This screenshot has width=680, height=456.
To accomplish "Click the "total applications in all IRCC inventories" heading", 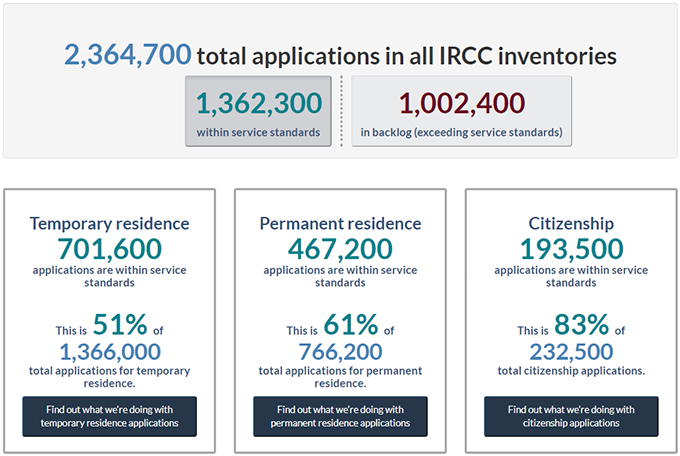I will tap(407, 56).
